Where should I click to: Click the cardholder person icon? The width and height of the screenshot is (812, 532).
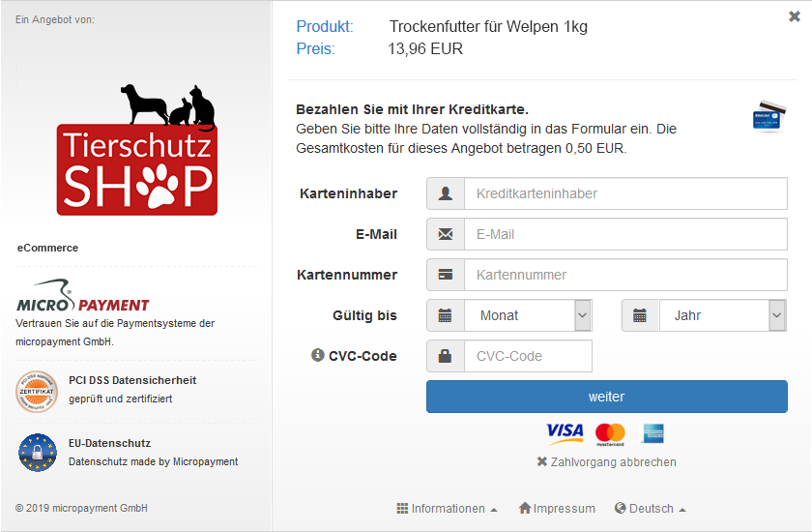[x=446, y=193]
